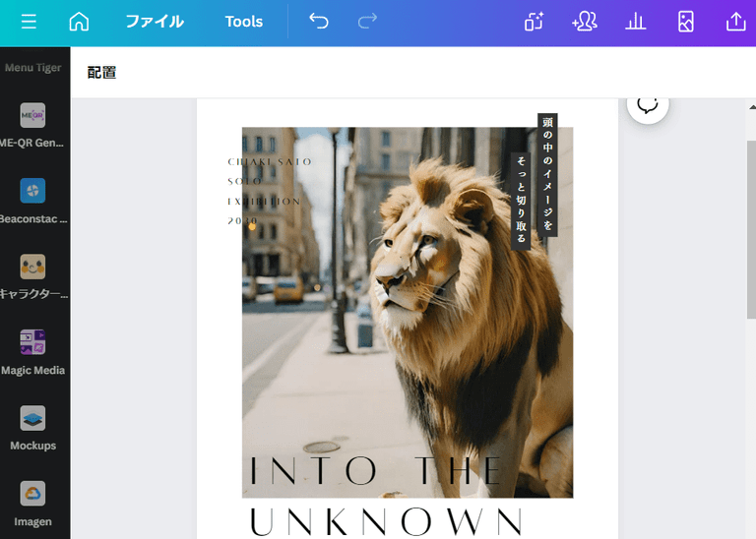756x539 pixels.
Task: Open the Beaconstac app in sidebar
Action: 33,200
